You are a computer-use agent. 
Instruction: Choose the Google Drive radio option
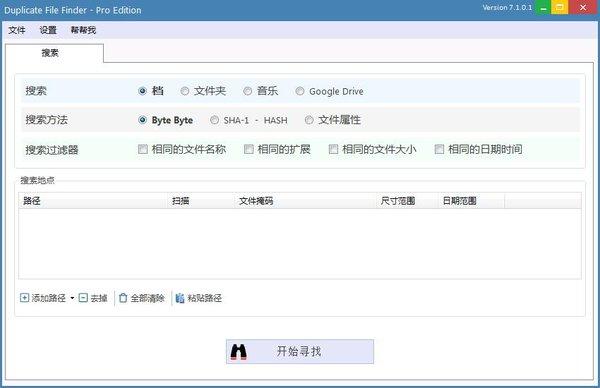(300, 91)
